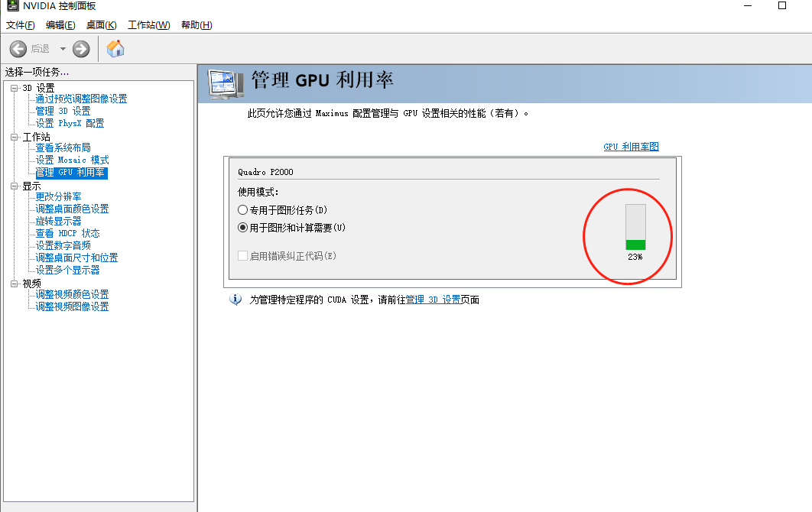Click the 显示 category label

31,186
